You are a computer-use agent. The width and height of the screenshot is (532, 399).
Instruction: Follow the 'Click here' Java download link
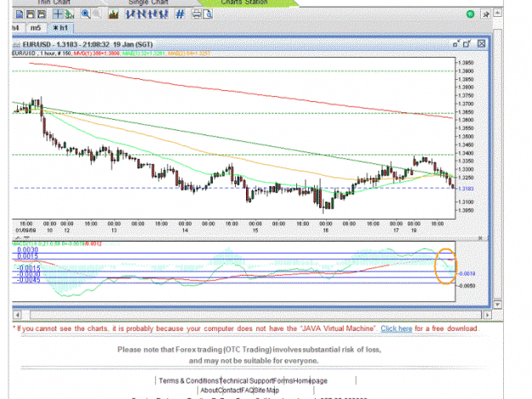click(x=397, y=328)
